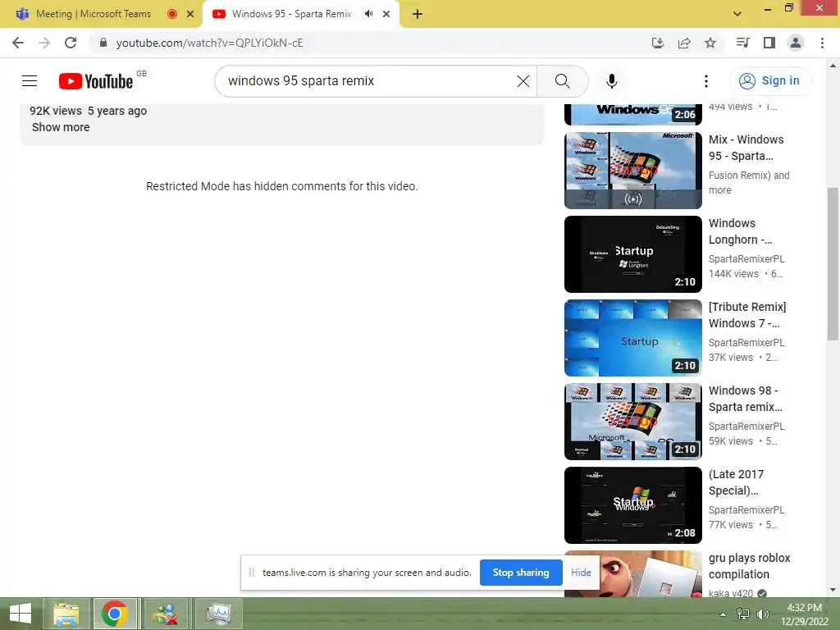840x630 pixels.
Task: Open the YouTube hamburger guide menu
Action: (x=30, y=81)
